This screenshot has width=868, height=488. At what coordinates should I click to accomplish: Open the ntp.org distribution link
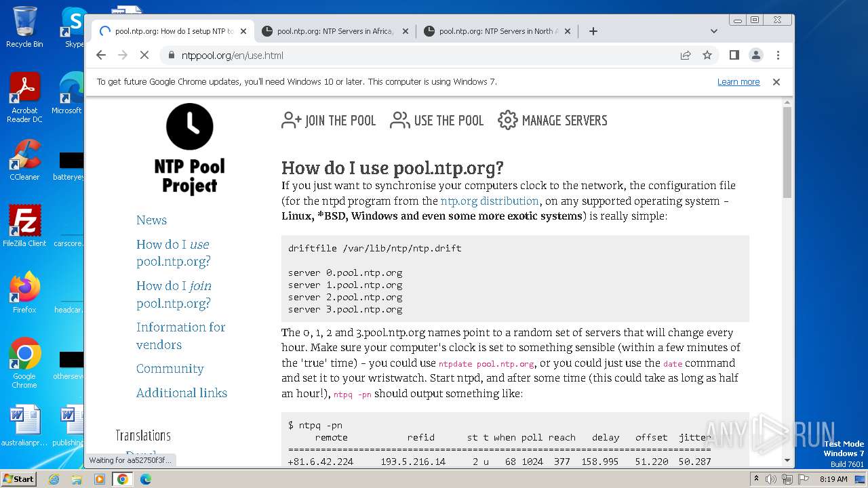[490, 201]
